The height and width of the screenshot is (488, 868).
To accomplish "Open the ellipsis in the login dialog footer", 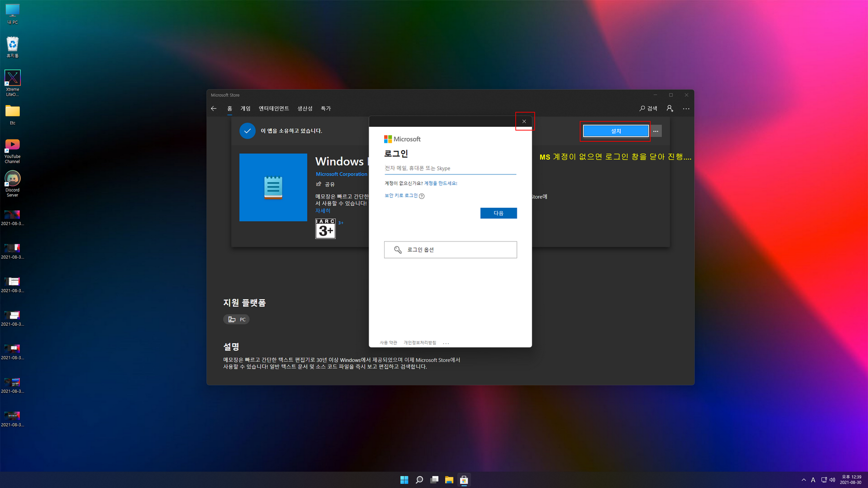I will coord(446,343).
